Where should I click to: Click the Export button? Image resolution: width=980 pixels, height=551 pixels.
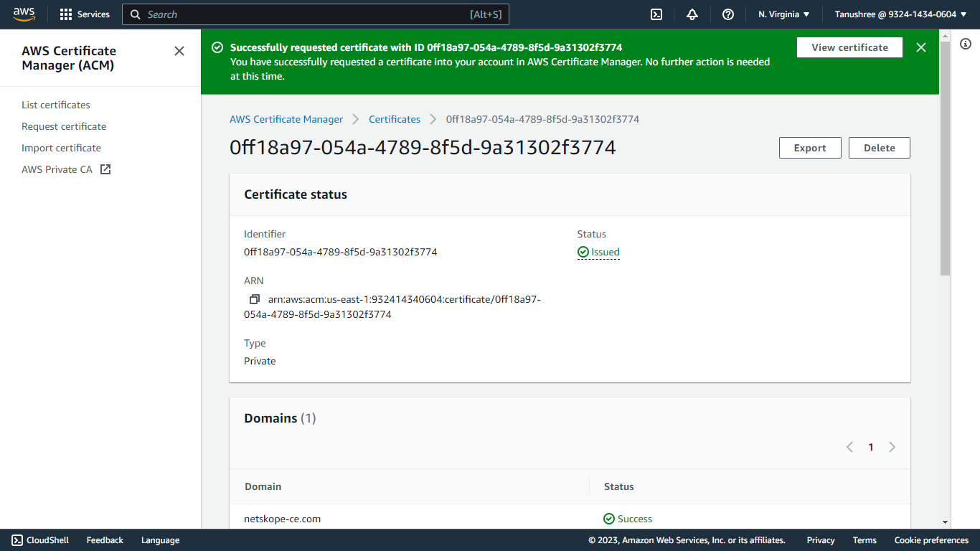click(810, 148)
